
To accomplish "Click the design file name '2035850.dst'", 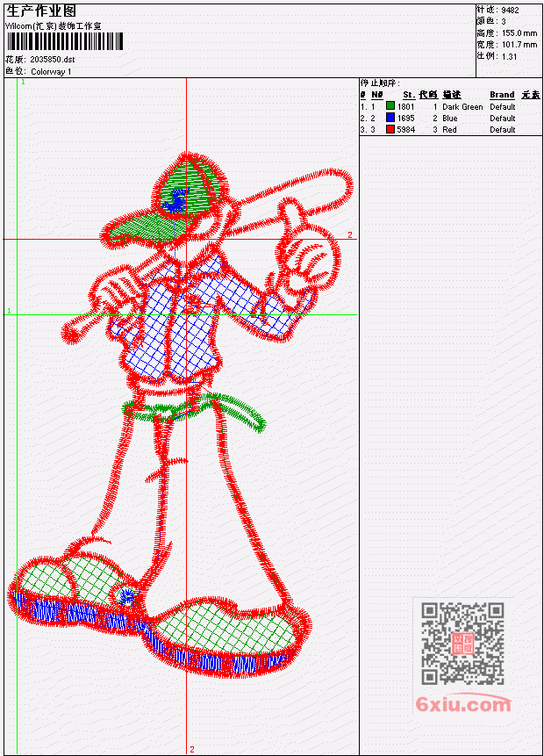I will [52, 60].
